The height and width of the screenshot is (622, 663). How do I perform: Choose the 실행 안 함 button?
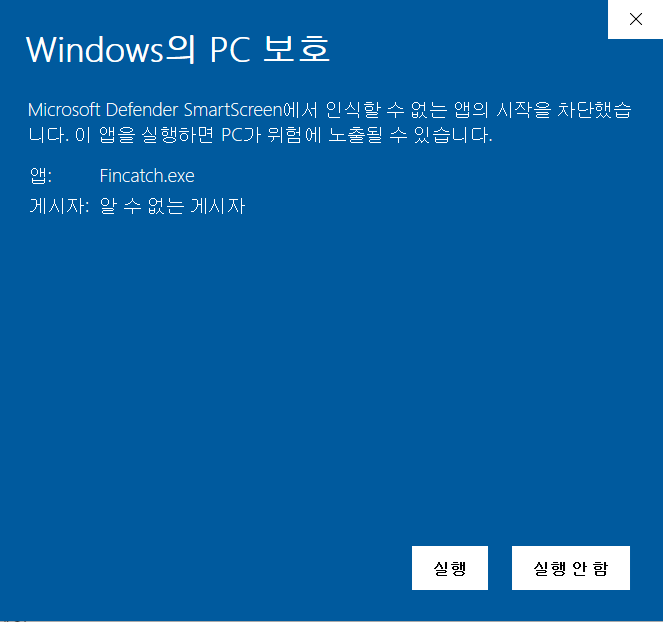pos(571,568)
